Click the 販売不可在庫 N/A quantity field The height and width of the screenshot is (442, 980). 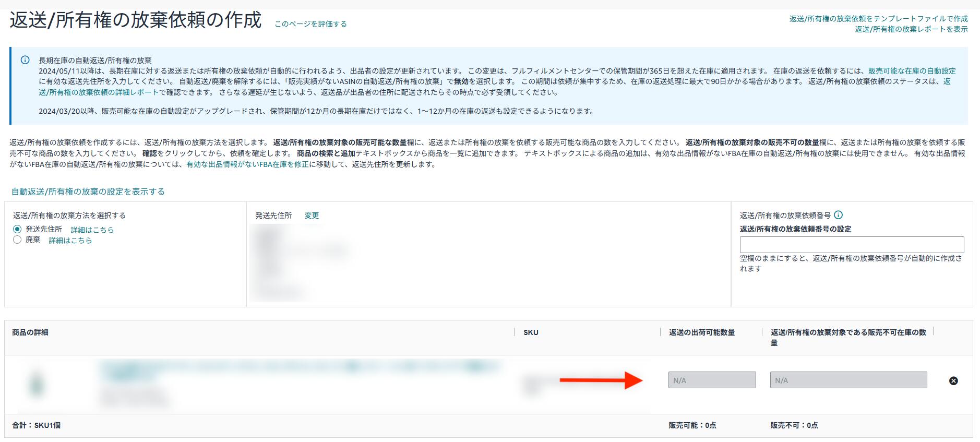[x=848, y=380]
